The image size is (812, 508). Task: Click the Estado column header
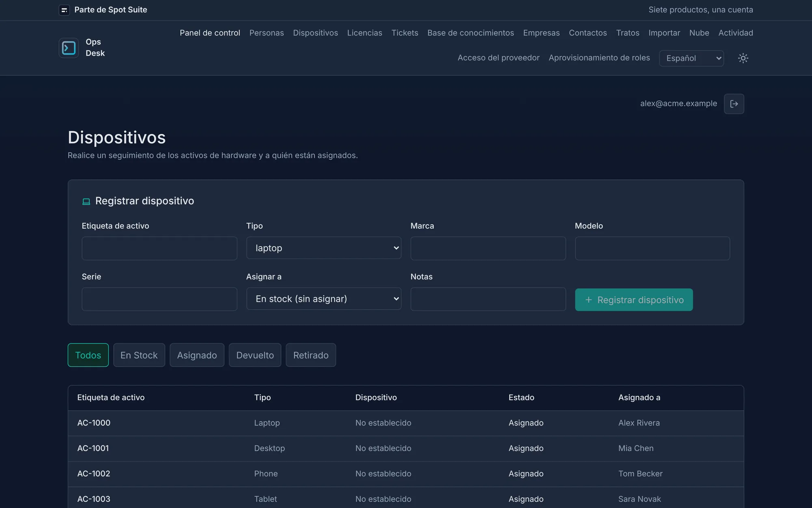[x=521, y=397]
